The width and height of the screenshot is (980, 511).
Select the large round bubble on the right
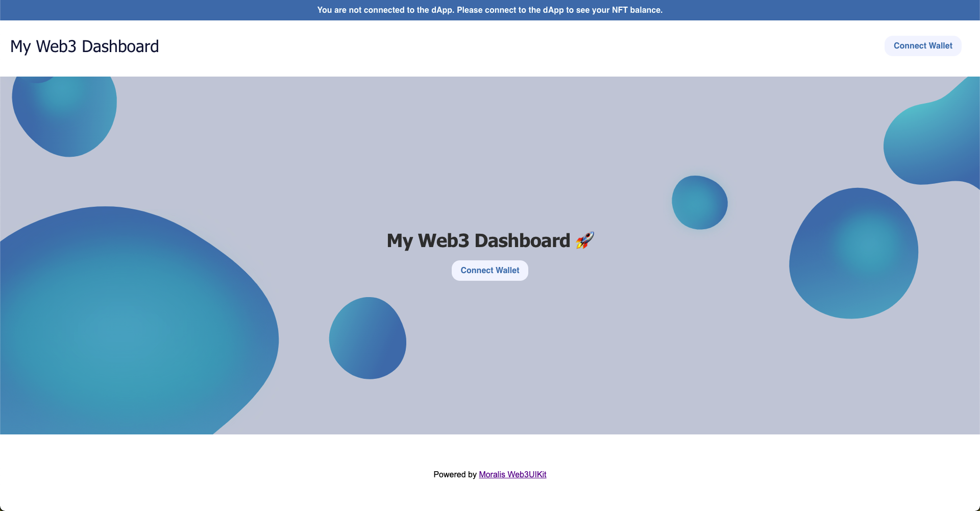click(x=853, y=252)
